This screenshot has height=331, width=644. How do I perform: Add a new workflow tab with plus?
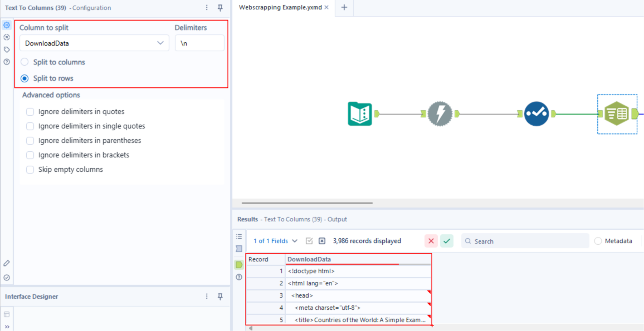344,8
